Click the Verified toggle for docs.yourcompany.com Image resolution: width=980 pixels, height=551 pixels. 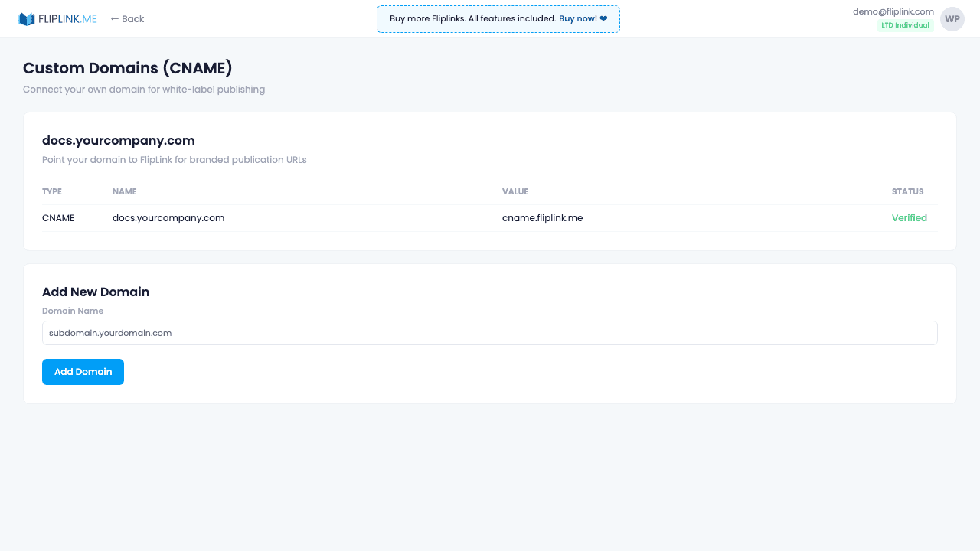(x=909, y=217)
